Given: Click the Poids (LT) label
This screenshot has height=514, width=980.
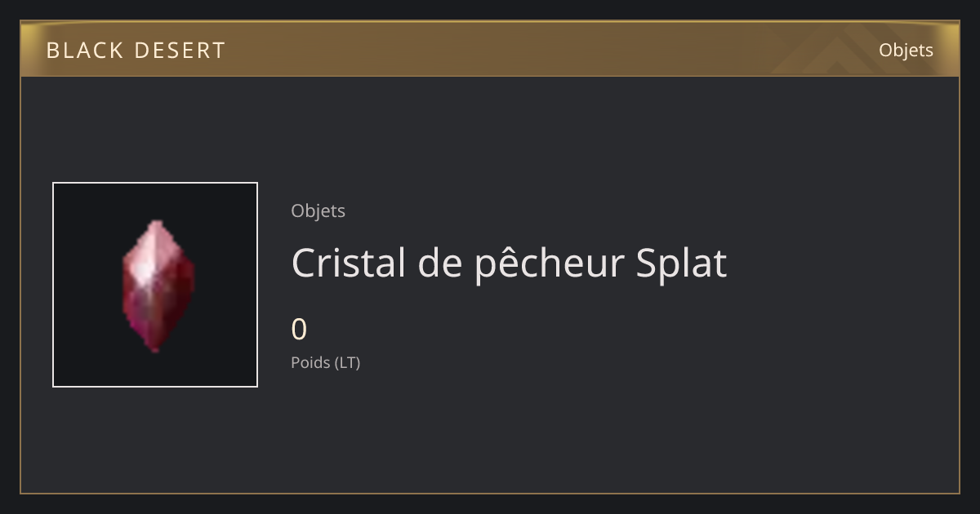Looking at the screenshot, I should [x=325, y=362].
